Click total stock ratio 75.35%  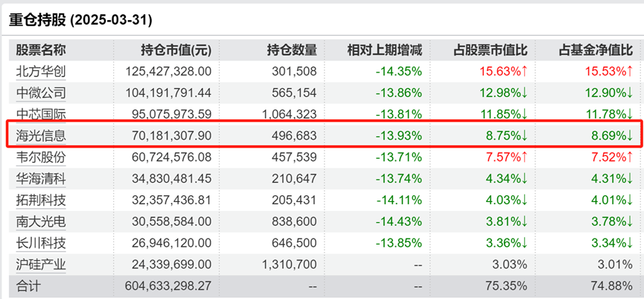506,286
